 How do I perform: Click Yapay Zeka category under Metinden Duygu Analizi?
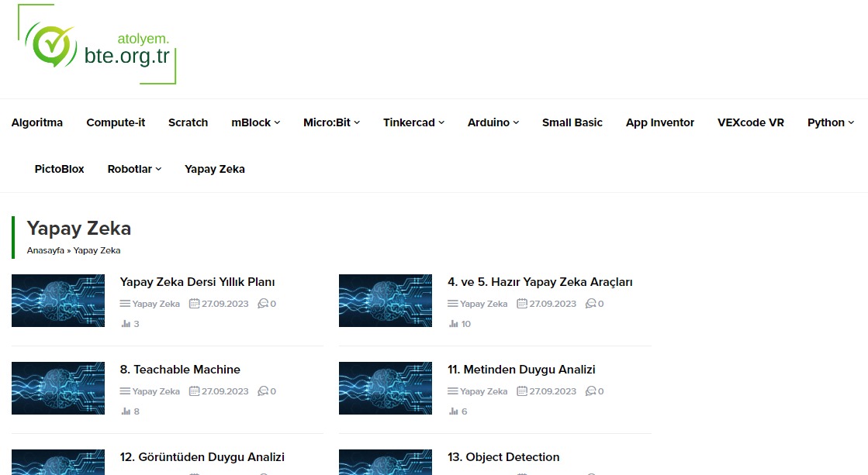[484, 391]
